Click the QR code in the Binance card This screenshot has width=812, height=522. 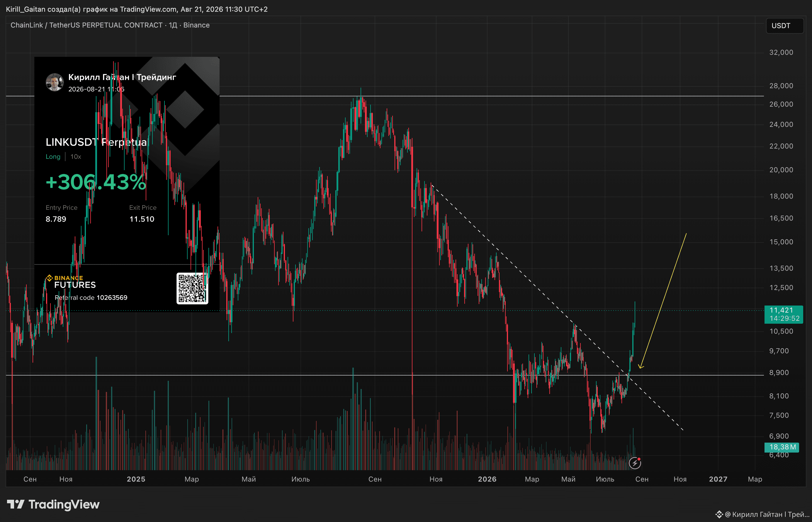click(192, 289)
